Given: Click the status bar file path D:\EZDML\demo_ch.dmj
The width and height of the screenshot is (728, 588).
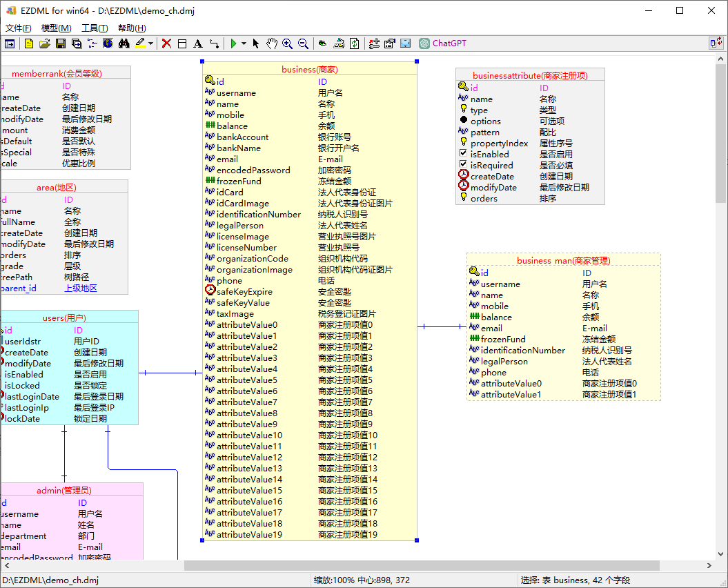Looking at the screenshot, I should tap(50, 580).
